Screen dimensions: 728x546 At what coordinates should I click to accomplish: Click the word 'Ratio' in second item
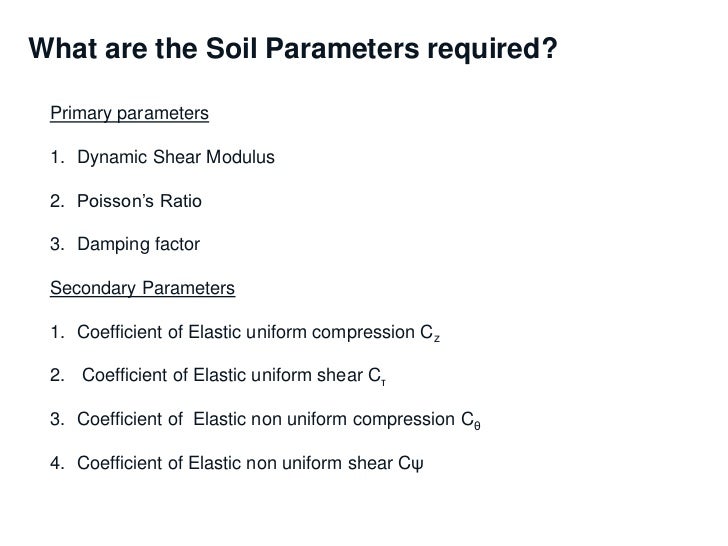point(181,201)
